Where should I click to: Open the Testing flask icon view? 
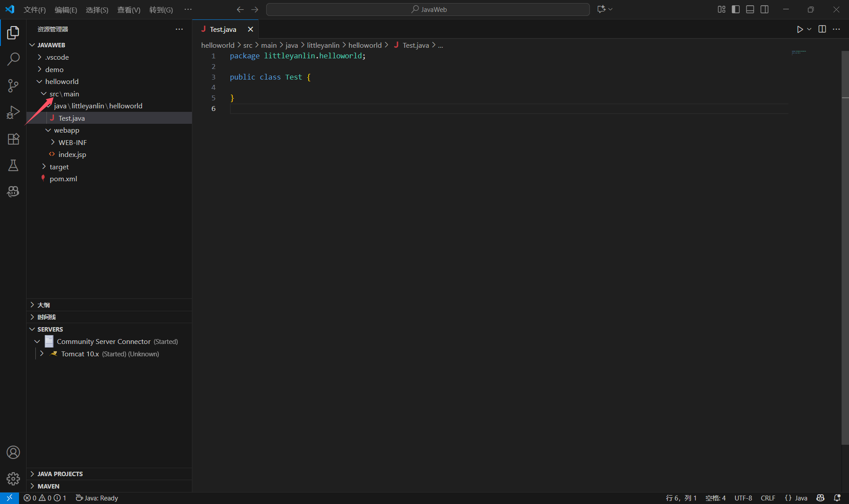[13, 165]
